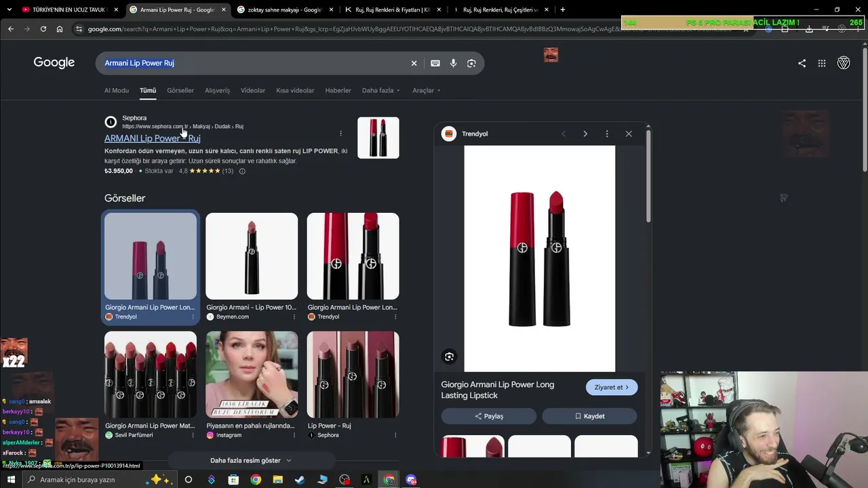Open a new Chrome tab
The width and height of the screenshot is (868, 488).
coord(562,9)
